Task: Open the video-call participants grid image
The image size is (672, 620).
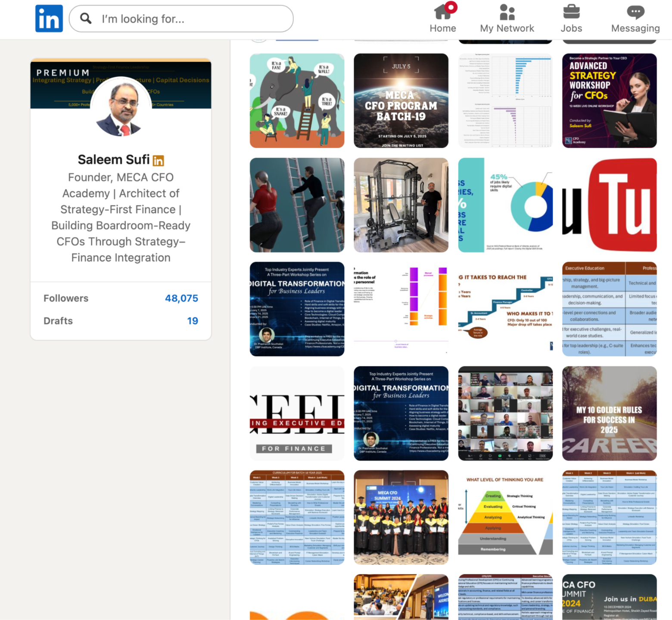Action: 505,413
